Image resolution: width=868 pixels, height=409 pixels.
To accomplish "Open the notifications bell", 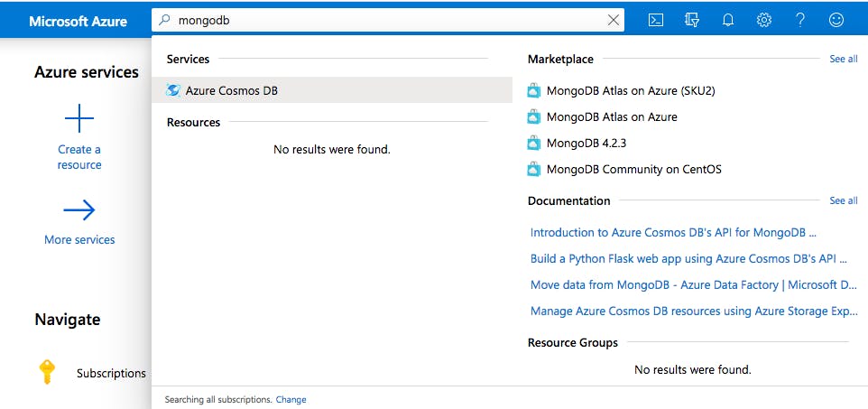I will 728,21.
